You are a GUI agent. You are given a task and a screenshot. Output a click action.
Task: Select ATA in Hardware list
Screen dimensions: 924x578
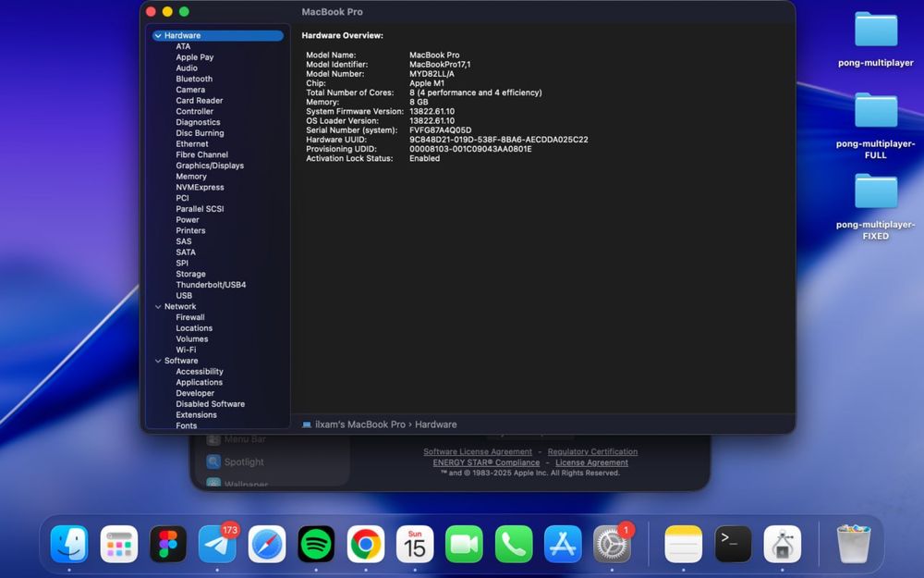point(183,46)
